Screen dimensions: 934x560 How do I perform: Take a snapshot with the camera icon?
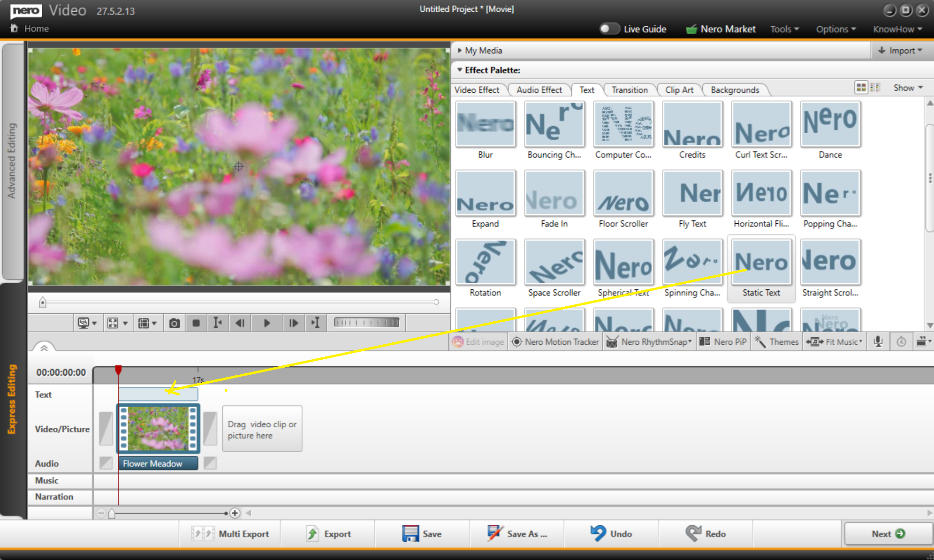[x=175, y=323]
